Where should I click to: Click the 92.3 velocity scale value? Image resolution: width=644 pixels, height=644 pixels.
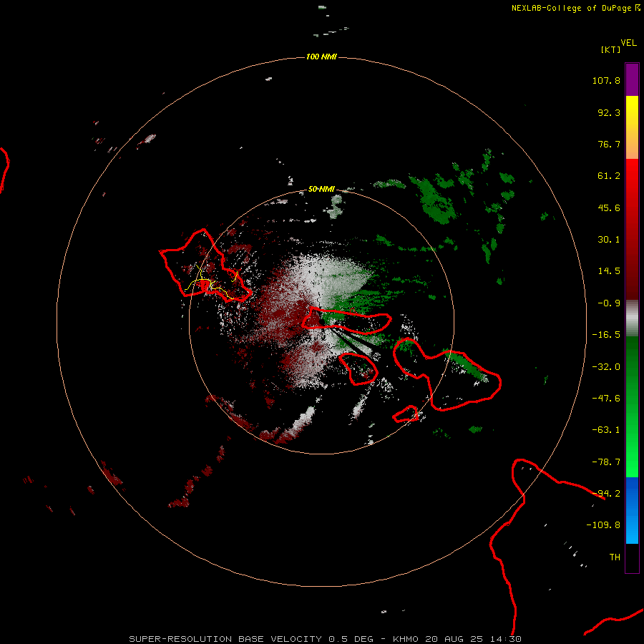click(x=609, y=112)
